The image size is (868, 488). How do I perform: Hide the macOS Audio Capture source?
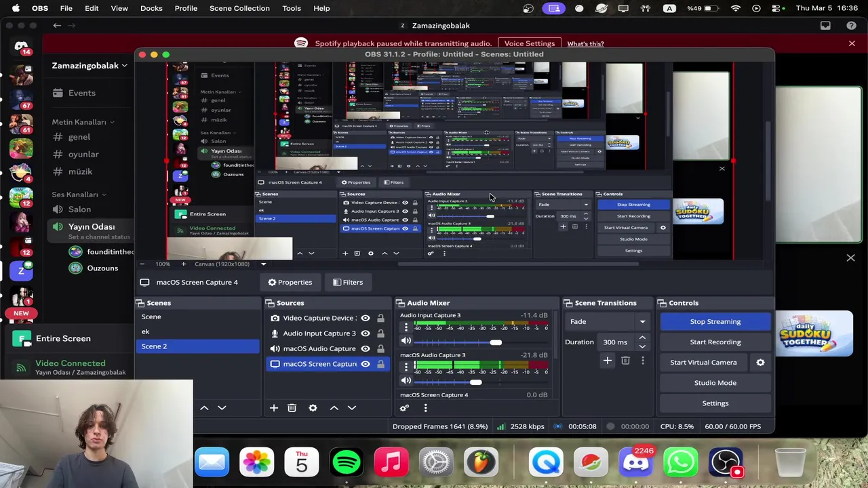click(x=366, y=348)
